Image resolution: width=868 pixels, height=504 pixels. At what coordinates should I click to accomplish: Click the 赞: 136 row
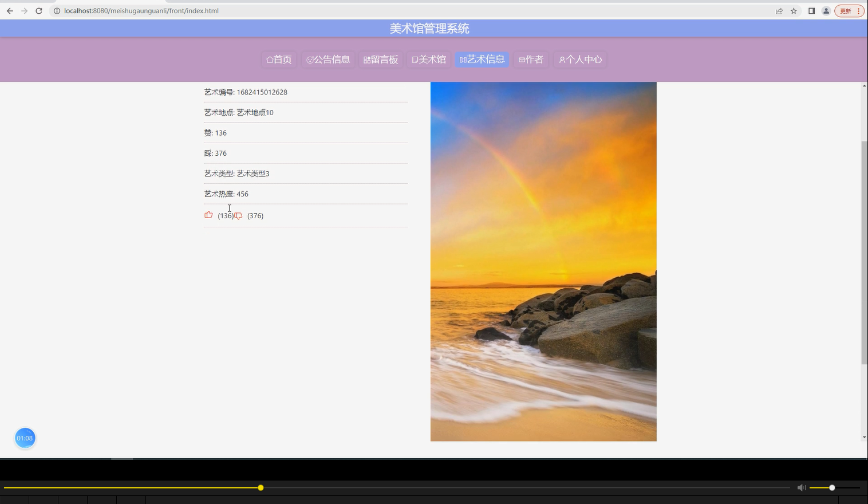306,133
